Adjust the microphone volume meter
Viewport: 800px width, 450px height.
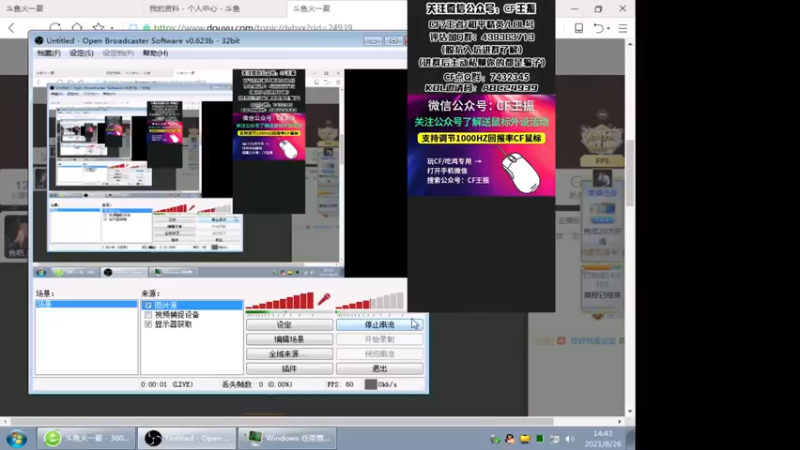pyautogui.click(x=280, y=301)
